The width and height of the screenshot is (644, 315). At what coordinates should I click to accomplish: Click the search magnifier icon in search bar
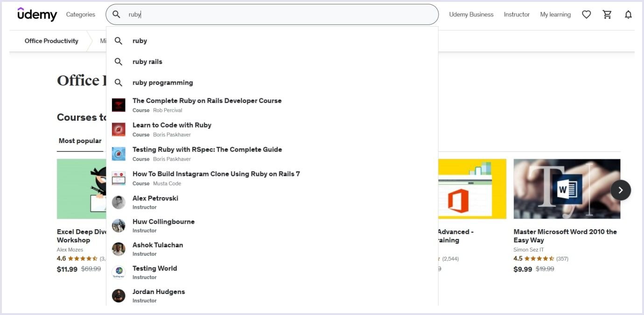pos(117,14)
